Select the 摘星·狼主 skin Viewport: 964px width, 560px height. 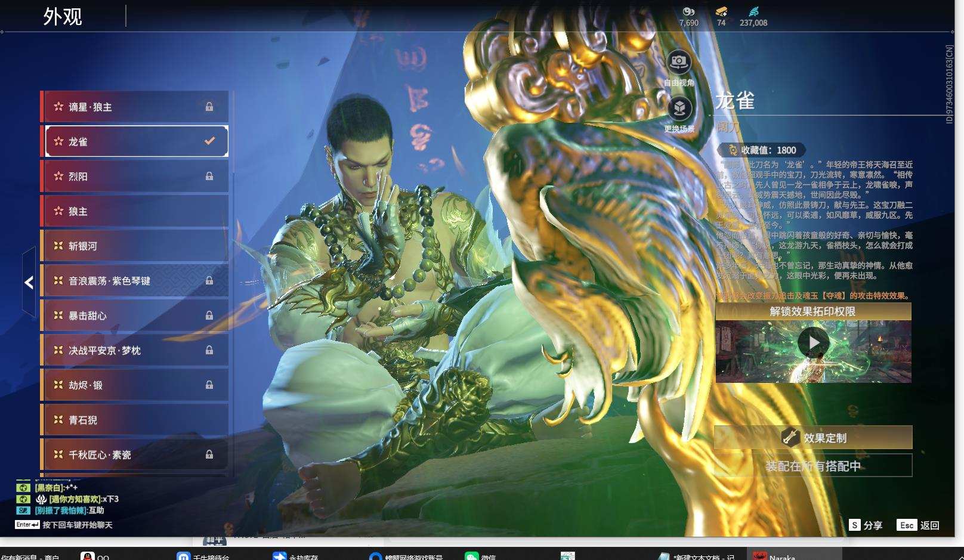tap(135, 107)
